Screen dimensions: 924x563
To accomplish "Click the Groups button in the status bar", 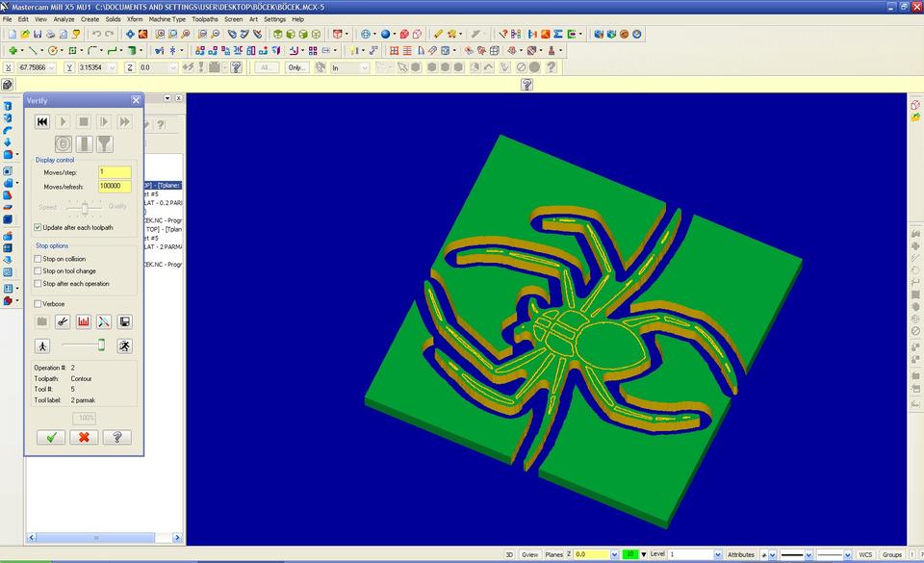I will (x=893, y=554).
